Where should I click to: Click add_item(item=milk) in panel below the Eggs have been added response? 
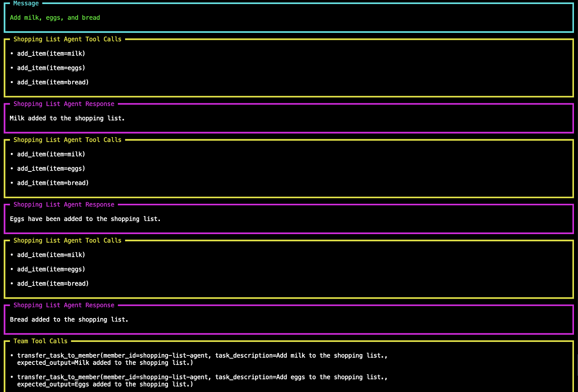51,254
